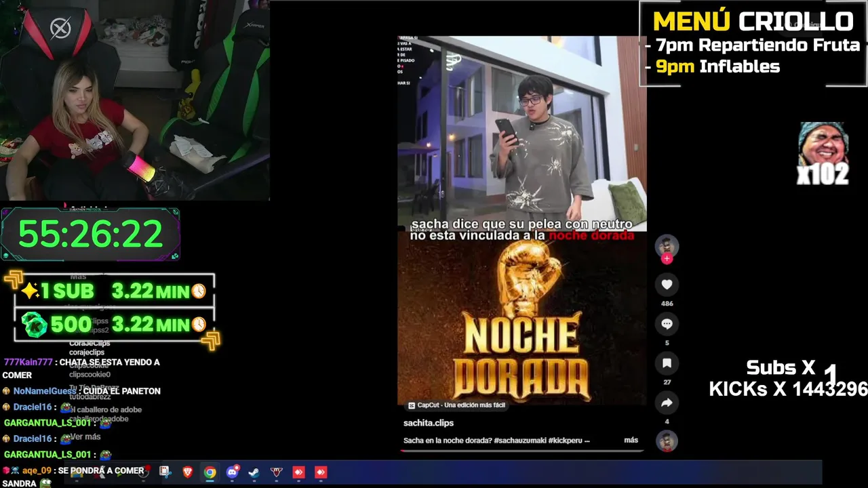Image resolution: width=868 pixels, height=488 pixels.
Task: Click the 55:26:22 subathon timer
Action: point(90,235)
